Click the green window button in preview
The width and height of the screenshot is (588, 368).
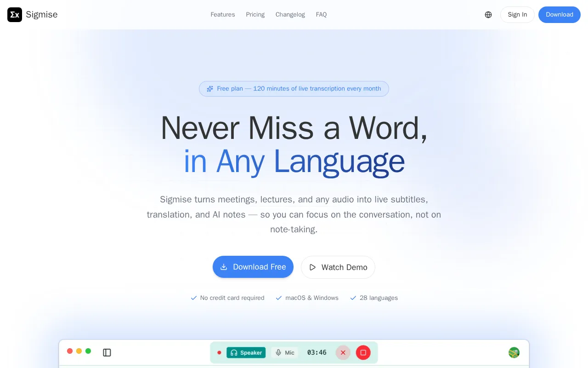88,351
